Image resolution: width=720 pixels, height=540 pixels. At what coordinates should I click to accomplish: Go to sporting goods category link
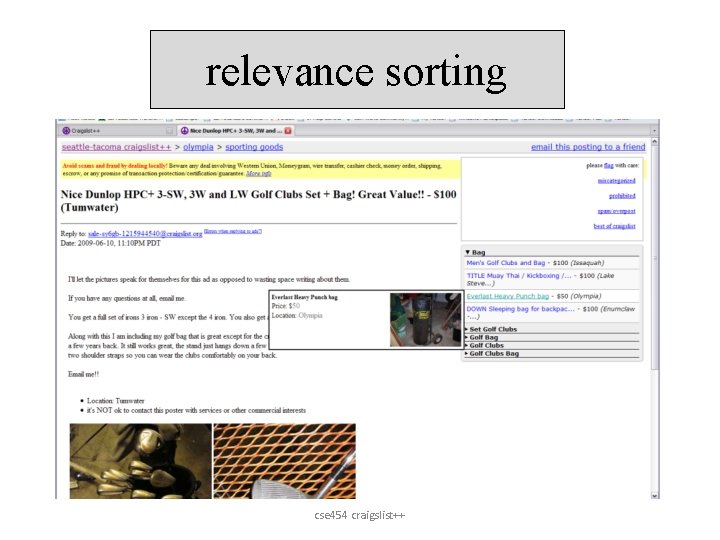click(x=254, y=147)
